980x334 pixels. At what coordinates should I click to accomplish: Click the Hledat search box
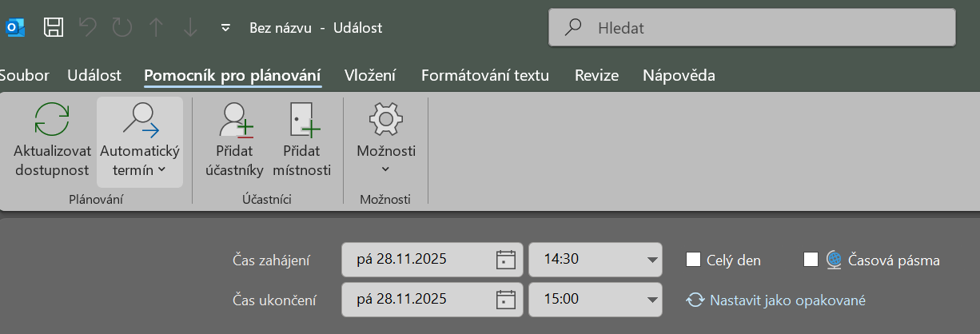(751, 28)
